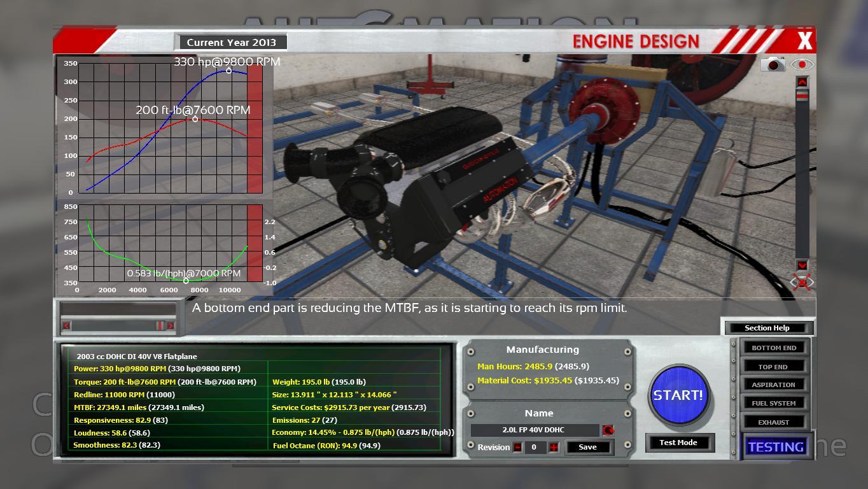Decrease revision number with minus button
This screenshot has height=489, width=868.
tap(518, 447)
